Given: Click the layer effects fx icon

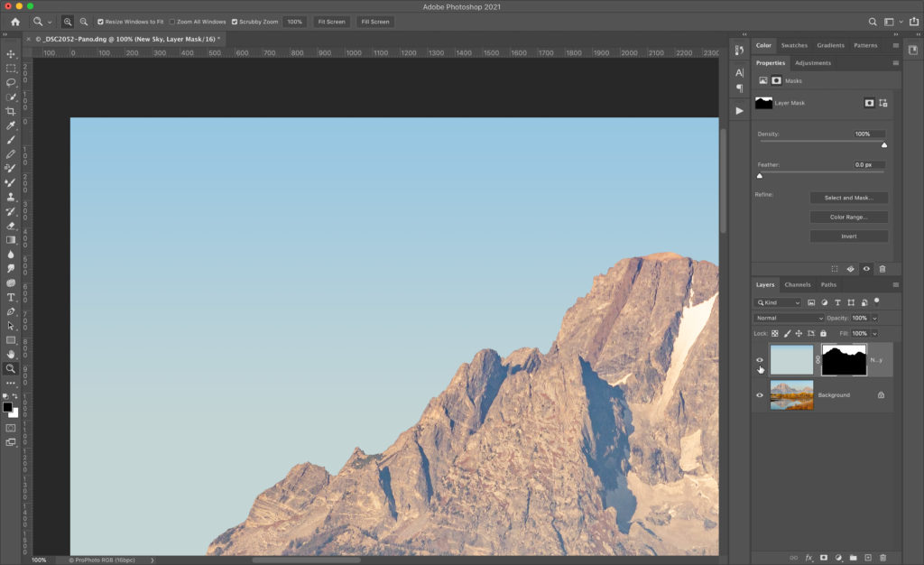Looking at the screenshot, I should (809, 558).
